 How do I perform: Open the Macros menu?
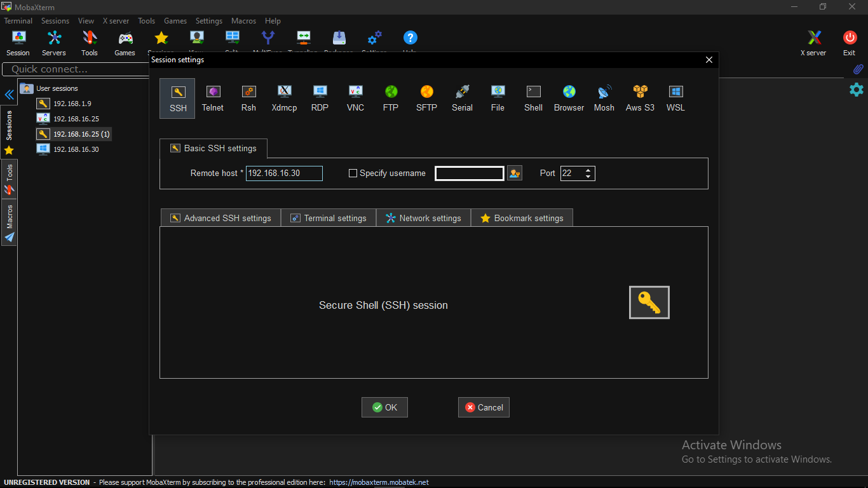point(243,21)
